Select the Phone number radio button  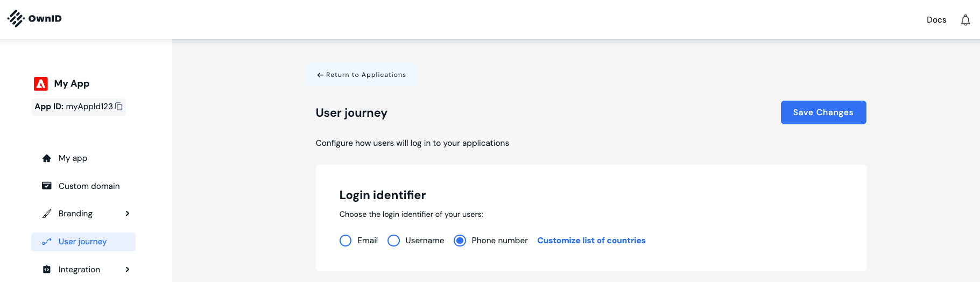point(460,241)
